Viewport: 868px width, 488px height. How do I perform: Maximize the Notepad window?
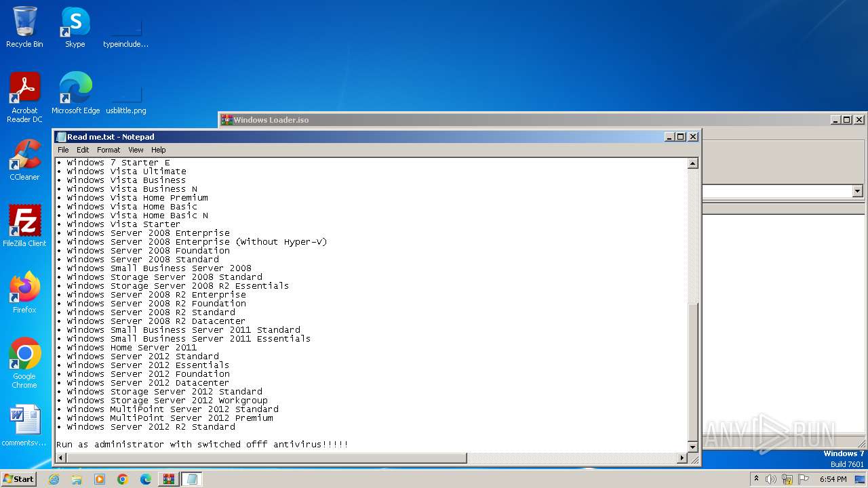tap(681, 137)
